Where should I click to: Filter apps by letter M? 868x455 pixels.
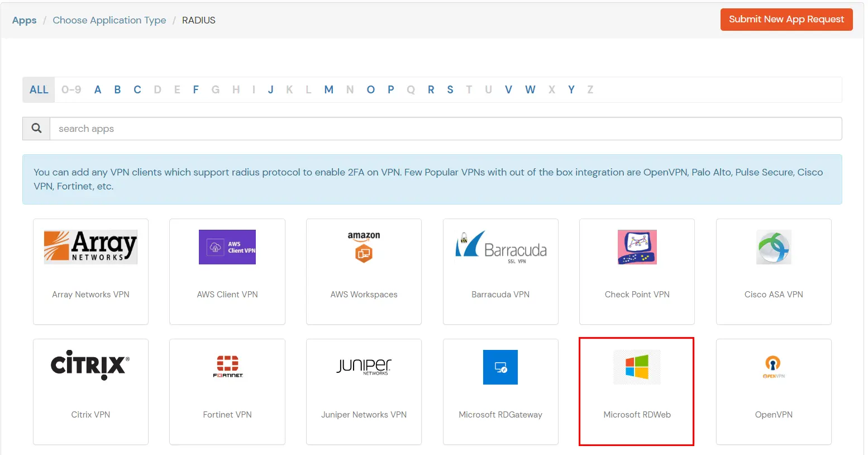(329, 89)
